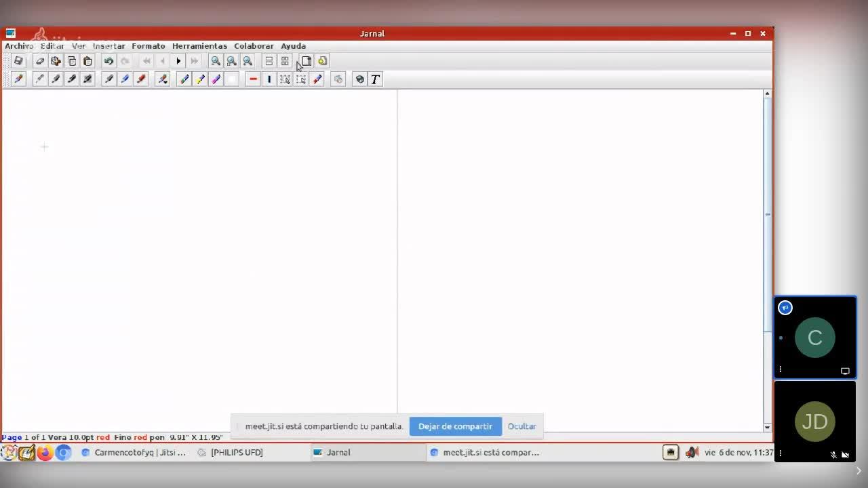Viewport: 868px width, 488px height.
Task: Open the Ver menu
Action: tap(79, 46)
